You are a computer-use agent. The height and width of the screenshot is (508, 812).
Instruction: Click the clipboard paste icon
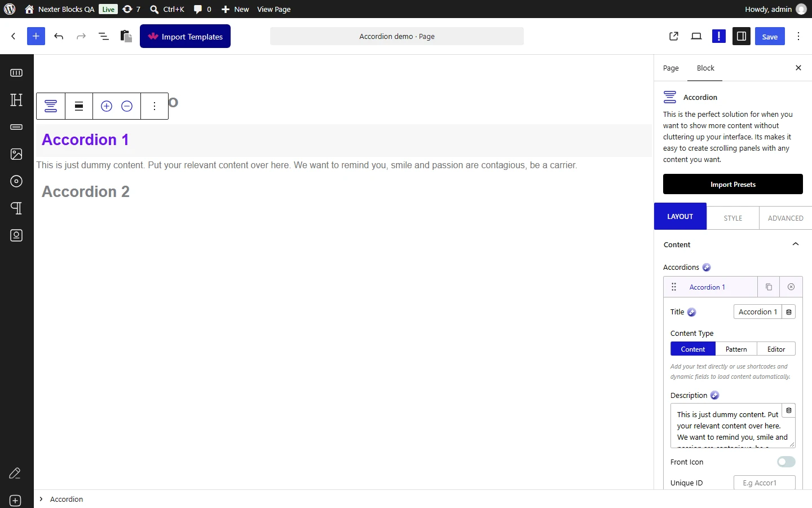click(x=126, y=36)
